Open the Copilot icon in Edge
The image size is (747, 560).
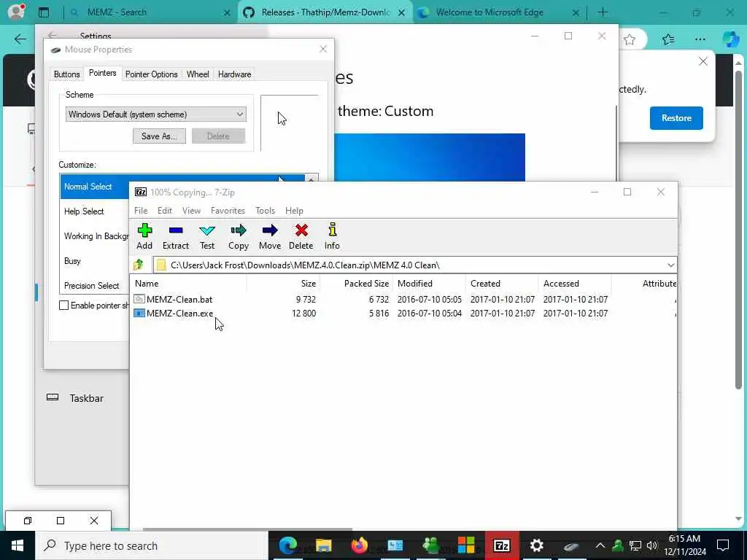[x=730, y=39]
